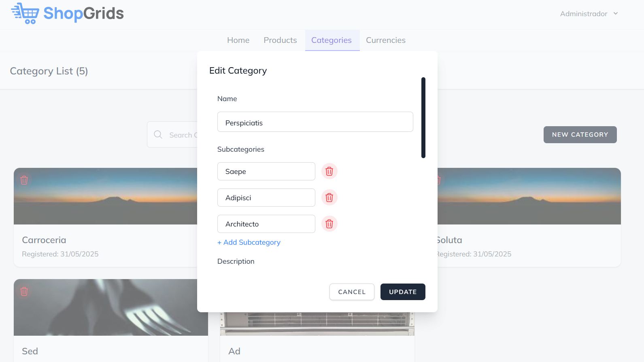This screenshot has width=644, height=362.
Task: Click the Description label
Action: (x=236, y=261)
